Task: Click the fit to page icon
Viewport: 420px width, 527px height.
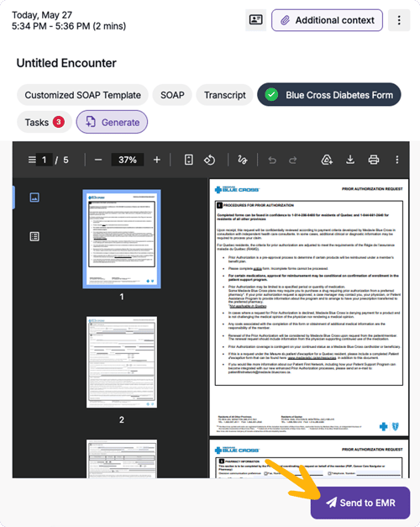Action: 189,160
